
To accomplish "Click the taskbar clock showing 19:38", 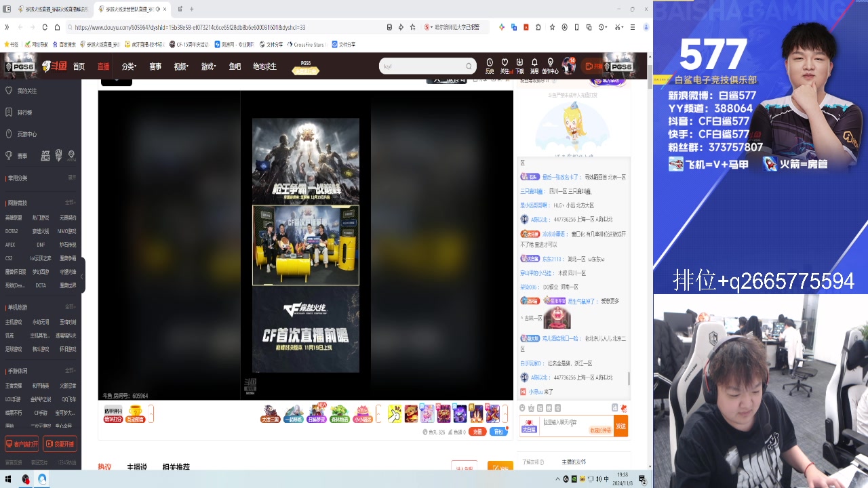I will coord(623,479).
